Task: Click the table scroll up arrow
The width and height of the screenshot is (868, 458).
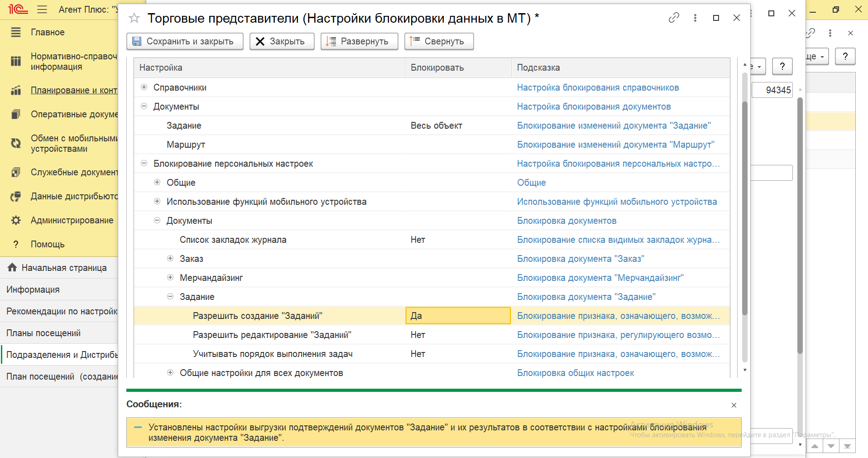Action: click(x=745, y=65)
